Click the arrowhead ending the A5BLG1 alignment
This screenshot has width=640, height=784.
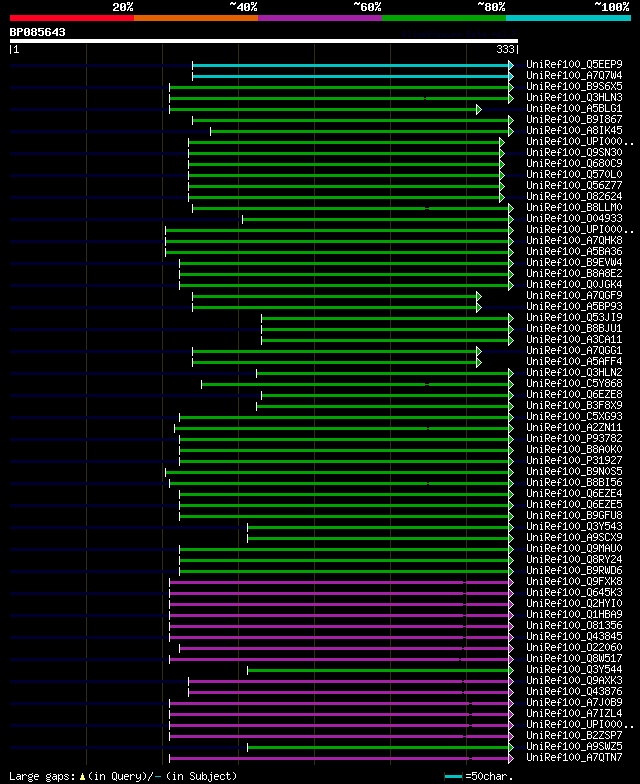coord(478,109)
